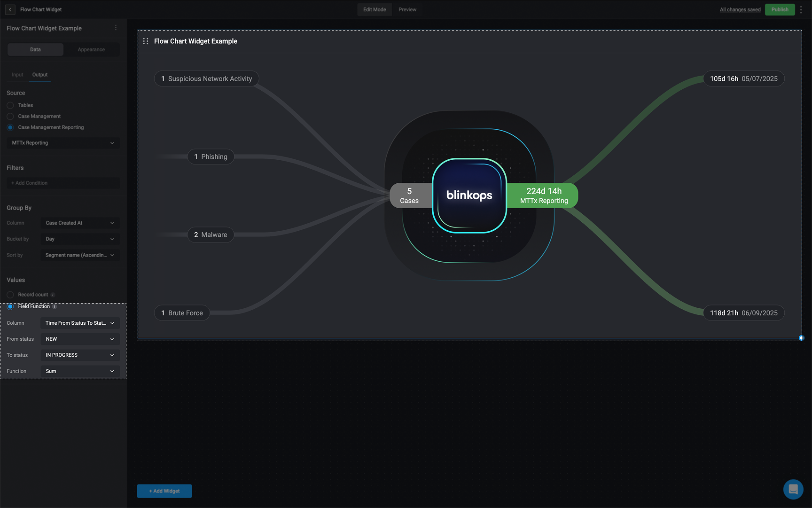The height and width of the screenshot is (508, 812).
Task: Open the top-right vertical ellipsis menu
Action: [801, 9]
